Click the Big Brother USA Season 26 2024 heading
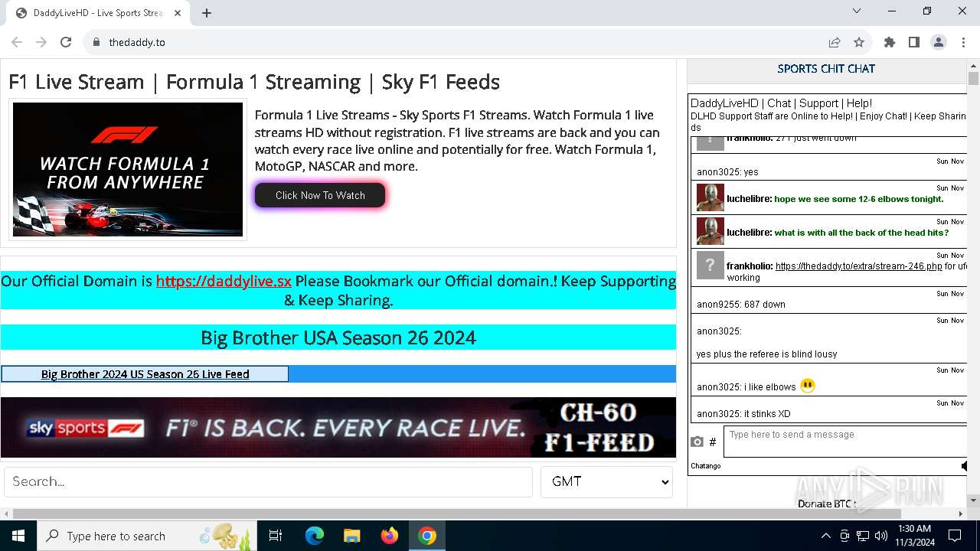The height and width of the screenshot is (551, 980). pos(338,337)
